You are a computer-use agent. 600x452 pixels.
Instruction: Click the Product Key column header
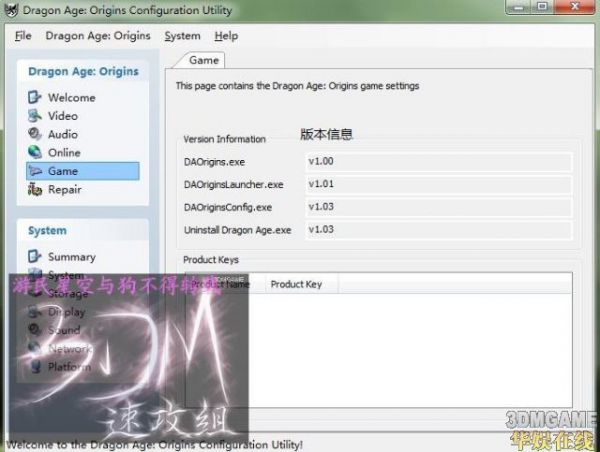tap(296, 284)
